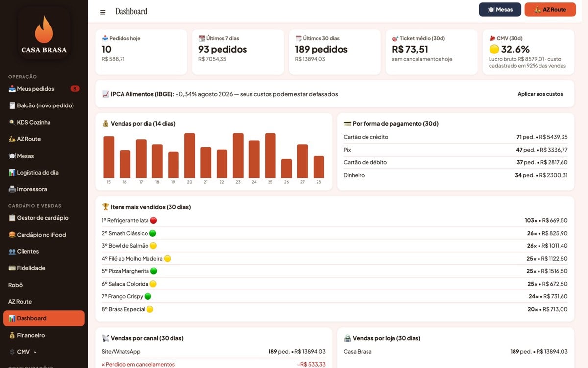This screenshot has height=368, width=588.
Task: Click the Últimos 30 dias card
Action: pos(335,52)
